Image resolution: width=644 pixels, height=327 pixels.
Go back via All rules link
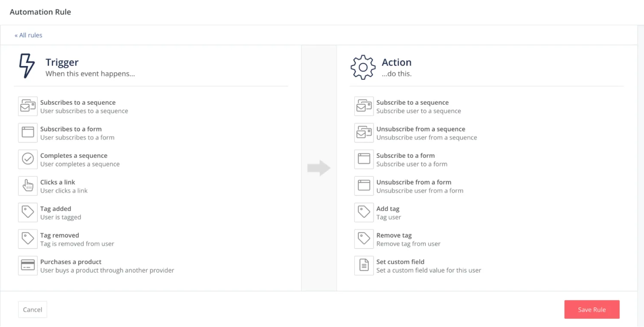click(28, 35)
